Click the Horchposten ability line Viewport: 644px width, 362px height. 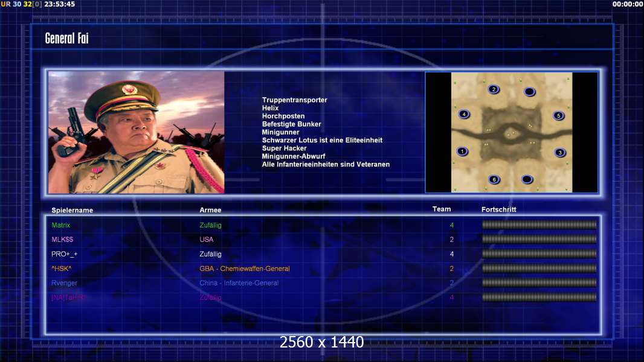(x=283, y=116)
